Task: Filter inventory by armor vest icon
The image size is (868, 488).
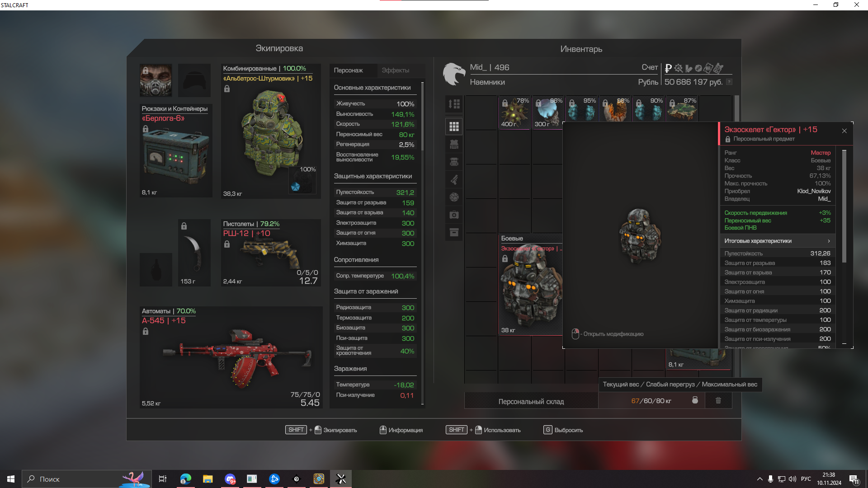Action: (454, 144)
